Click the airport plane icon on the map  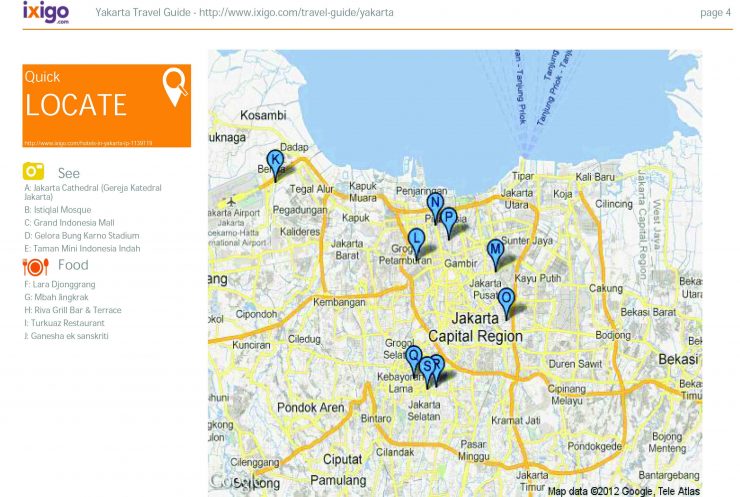231,202
